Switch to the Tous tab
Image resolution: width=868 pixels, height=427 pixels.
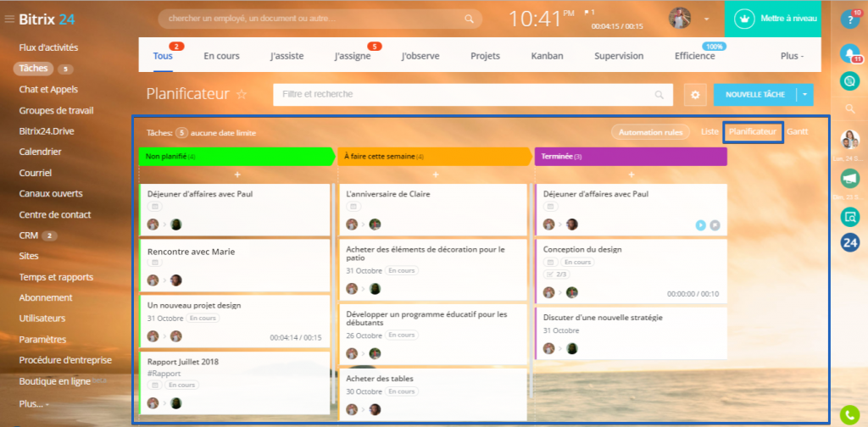point(163,56)
